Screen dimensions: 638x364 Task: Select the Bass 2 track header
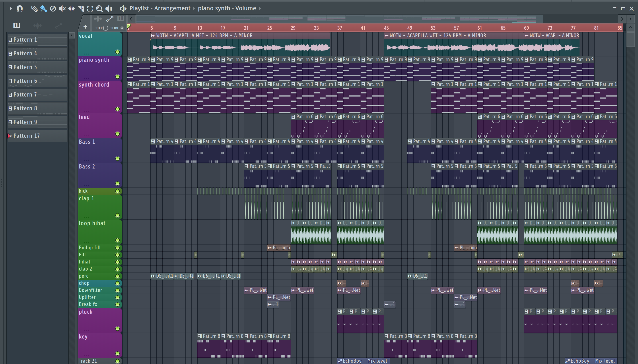click(100, 175)
